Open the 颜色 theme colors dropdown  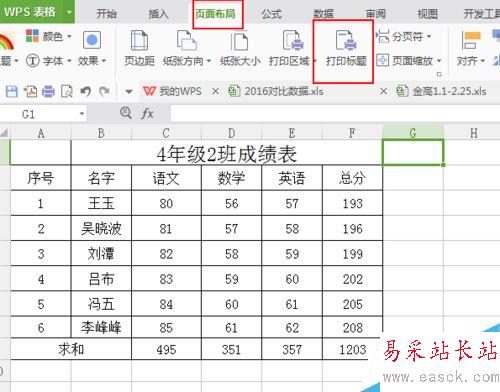tap(49, 36)
